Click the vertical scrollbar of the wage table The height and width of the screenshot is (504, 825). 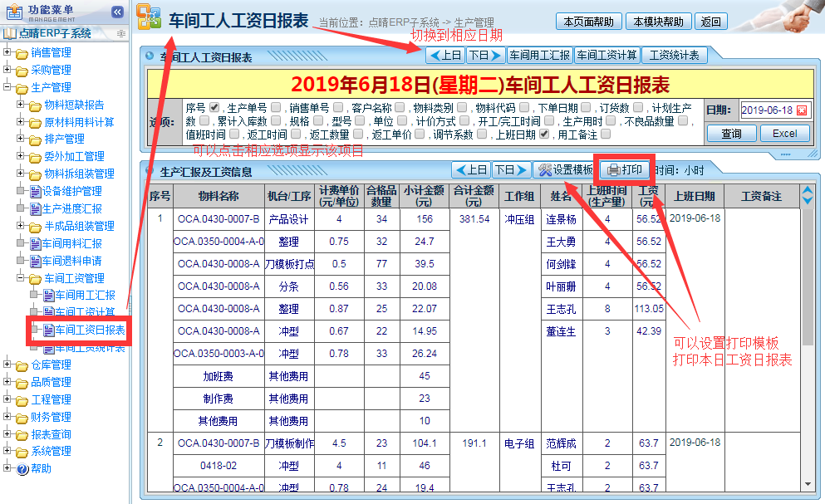coord(807,332)
